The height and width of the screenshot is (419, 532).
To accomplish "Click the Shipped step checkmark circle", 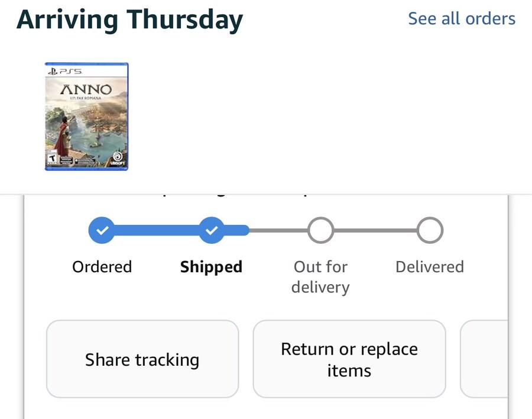I will pyautogui.click(x=211, y=230).
